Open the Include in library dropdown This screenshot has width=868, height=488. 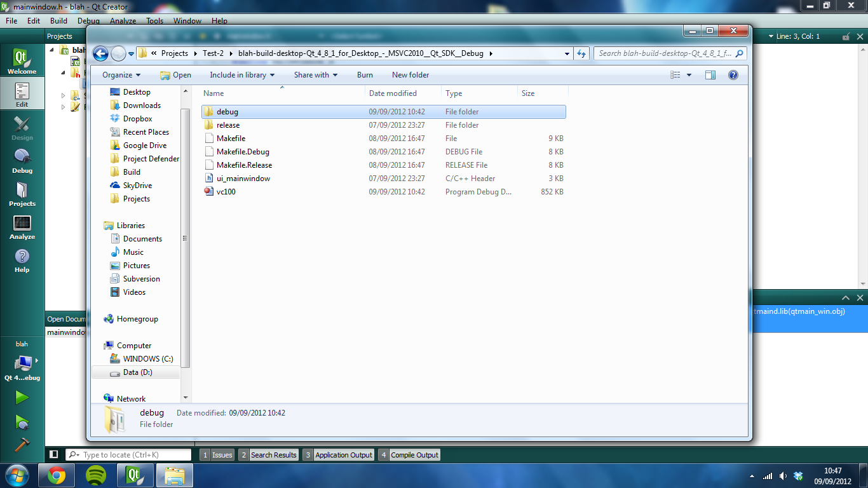tap(242, 75)
